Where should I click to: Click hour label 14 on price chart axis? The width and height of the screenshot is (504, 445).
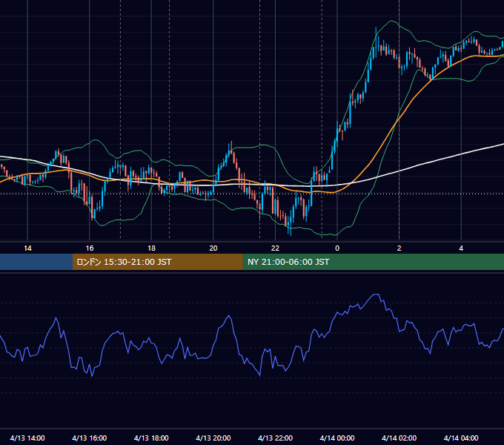tap(27, 248)
